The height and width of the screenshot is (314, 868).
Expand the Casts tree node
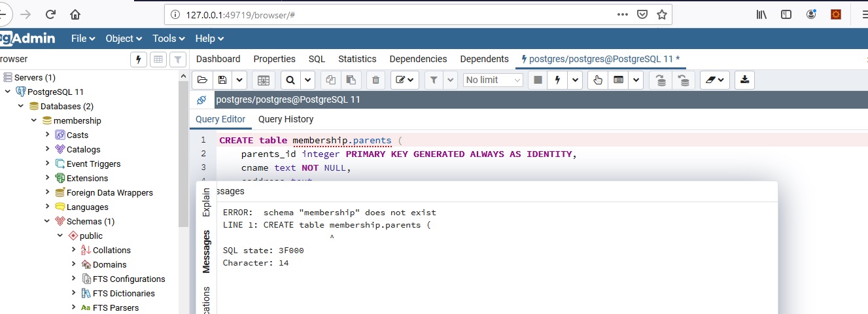tap(48, 135)
